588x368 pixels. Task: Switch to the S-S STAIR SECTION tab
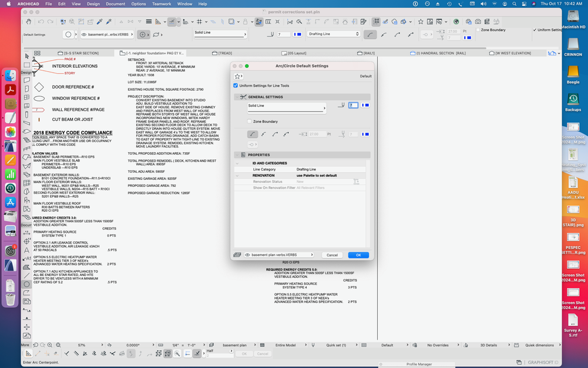click(78, 53)
